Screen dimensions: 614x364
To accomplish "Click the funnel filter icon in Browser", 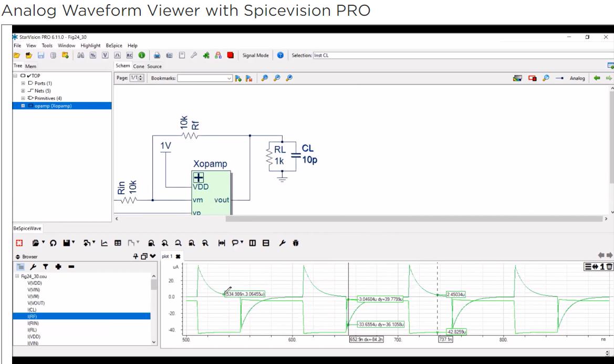I will coord(45,266).
